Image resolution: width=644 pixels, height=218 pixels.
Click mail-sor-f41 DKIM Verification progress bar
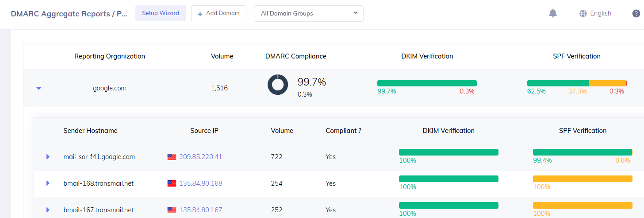coord(448,152)
